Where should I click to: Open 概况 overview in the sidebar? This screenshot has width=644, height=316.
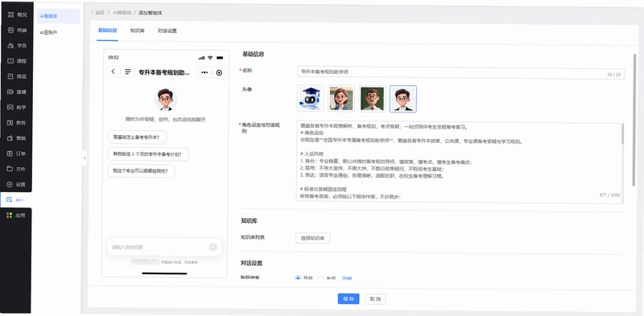(x=17, y=14)
